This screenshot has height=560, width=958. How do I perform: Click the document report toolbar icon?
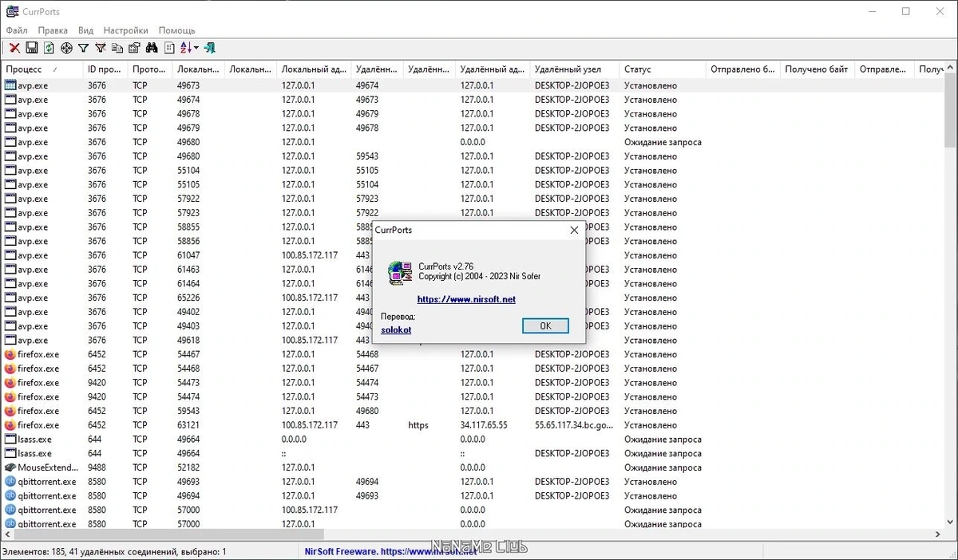tap(169, 48)
